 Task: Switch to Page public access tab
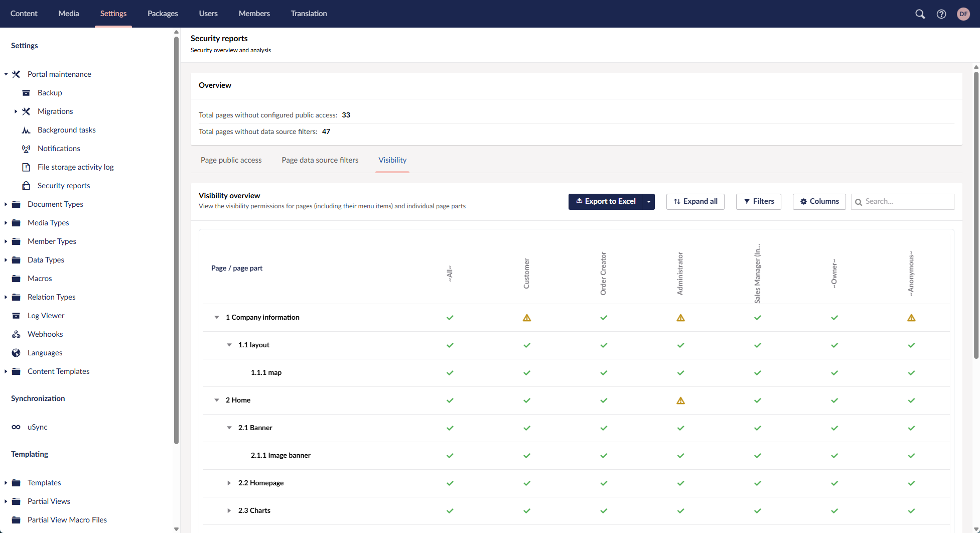[231, 160]
